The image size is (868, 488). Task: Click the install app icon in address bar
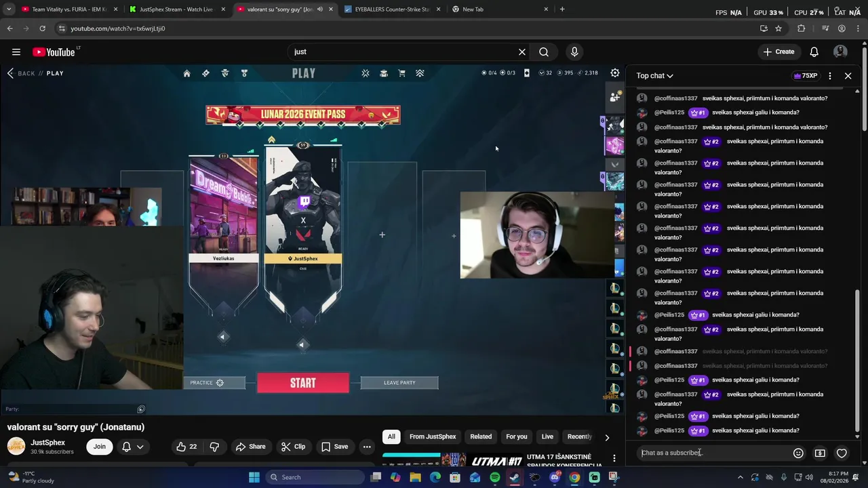pyautogui.click(x=764, y=28)
